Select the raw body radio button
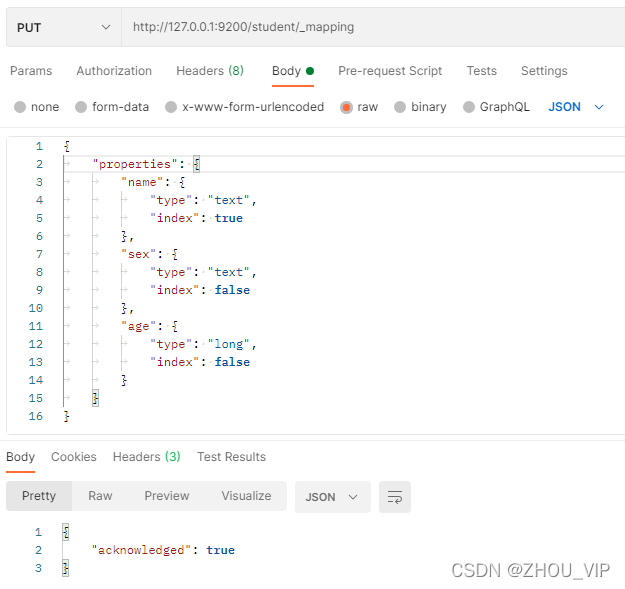 [x=346, y=107]
